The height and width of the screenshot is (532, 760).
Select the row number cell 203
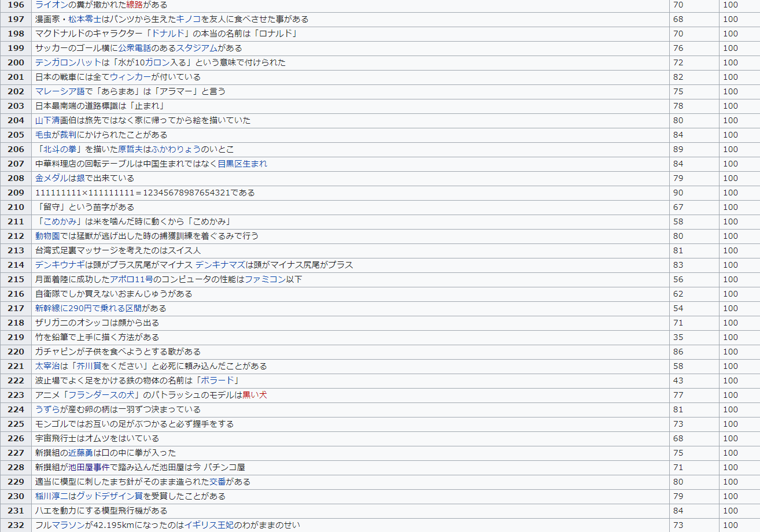pyautogui.click(x=16, y=106)
